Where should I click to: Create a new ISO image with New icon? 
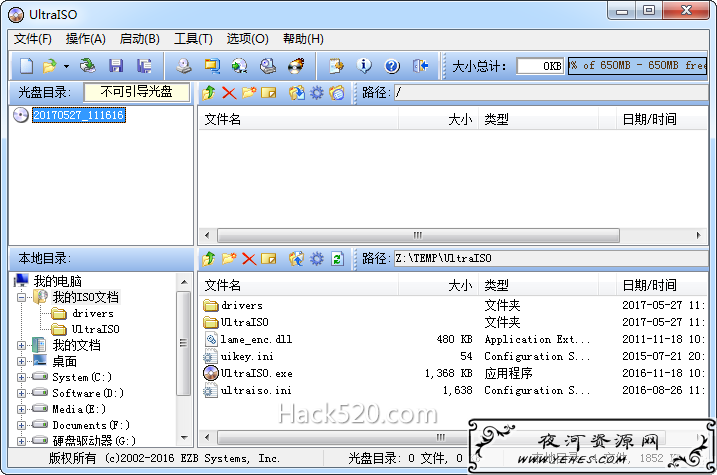click(x=27, y=66)
